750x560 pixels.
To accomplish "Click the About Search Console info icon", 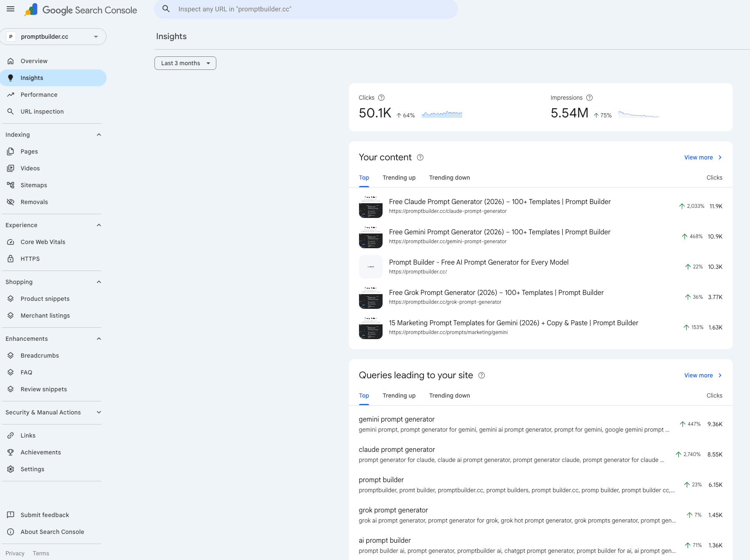I will [x=11, y=532].
